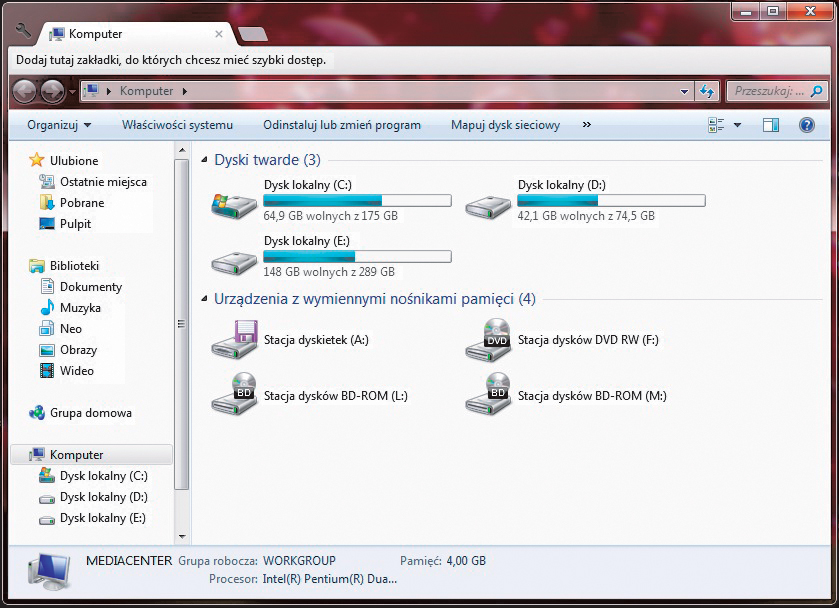Screen dimensions: 839x608
Task: Click Mapuj dysk sieciowy button
Action: pyautogui.click(x=505, y=125)
